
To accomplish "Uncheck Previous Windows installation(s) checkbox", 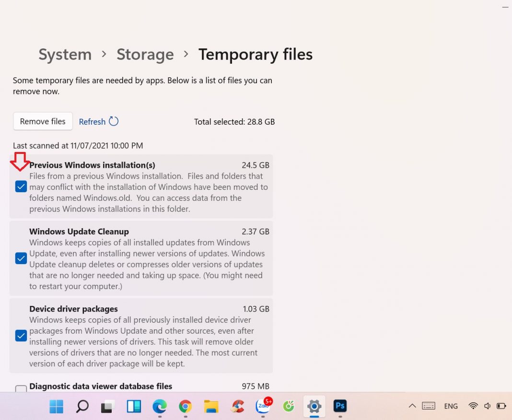I will pyautogui.click(x=21, y=187).
